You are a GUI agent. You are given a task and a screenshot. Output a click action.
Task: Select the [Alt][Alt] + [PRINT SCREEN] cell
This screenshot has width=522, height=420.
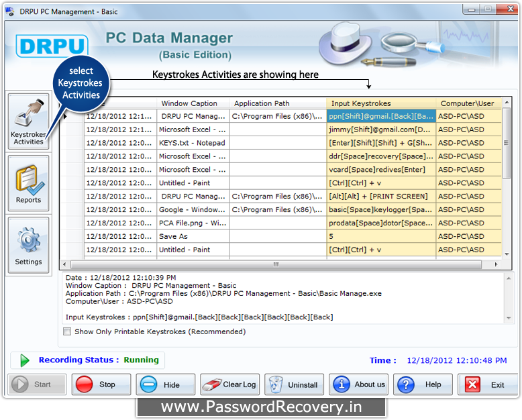tap(381, 196)
